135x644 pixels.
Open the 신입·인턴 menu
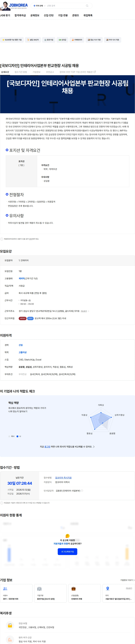click(x=49, y=15)
